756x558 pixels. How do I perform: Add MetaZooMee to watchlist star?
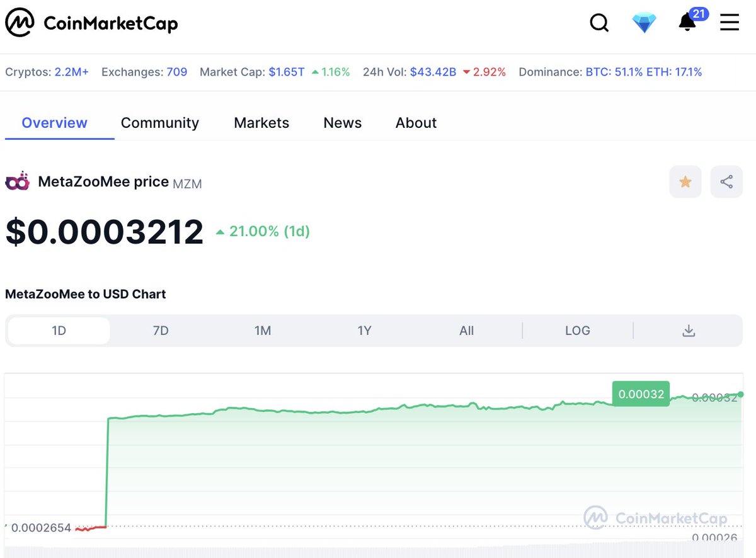(685, 182)
